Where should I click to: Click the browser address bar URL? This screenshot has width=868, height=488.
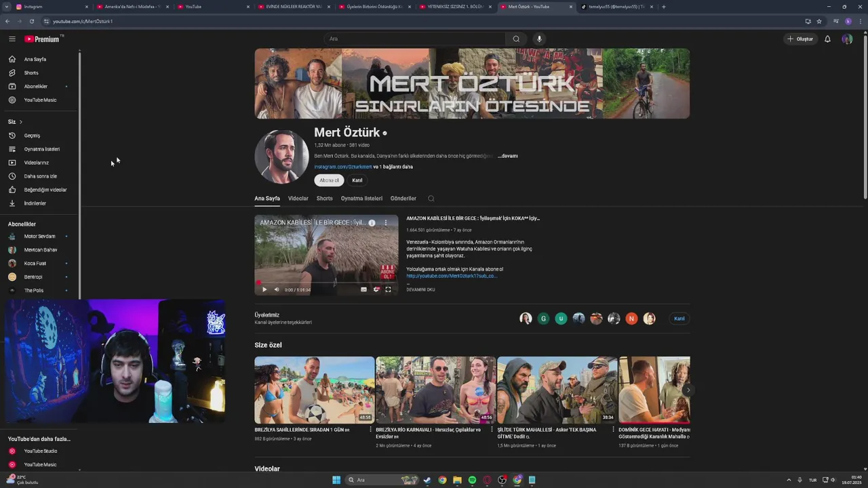coord(83,22)
